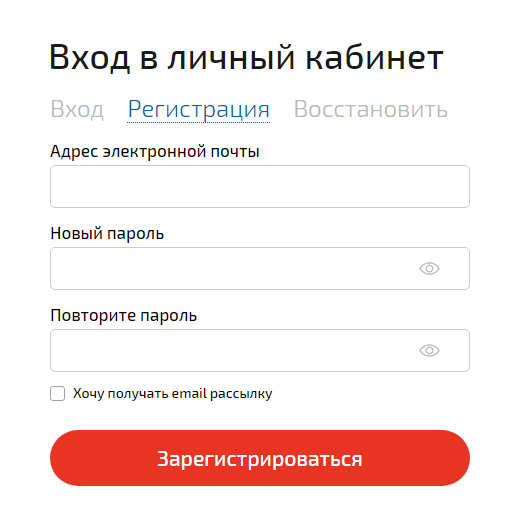
Task: Select the Регистрация tab
Action: tap(199, 110)
